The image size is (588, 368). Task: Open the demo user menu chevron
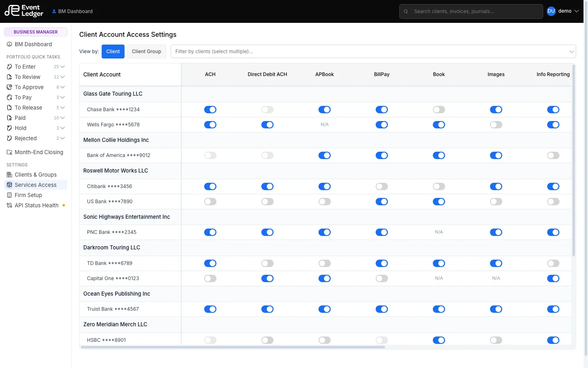[x=577, y=11]
